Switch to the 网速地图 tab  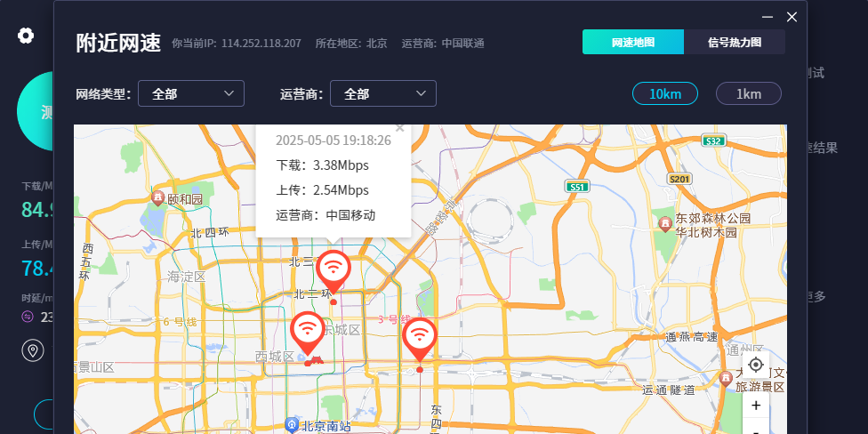click(633, 43)
